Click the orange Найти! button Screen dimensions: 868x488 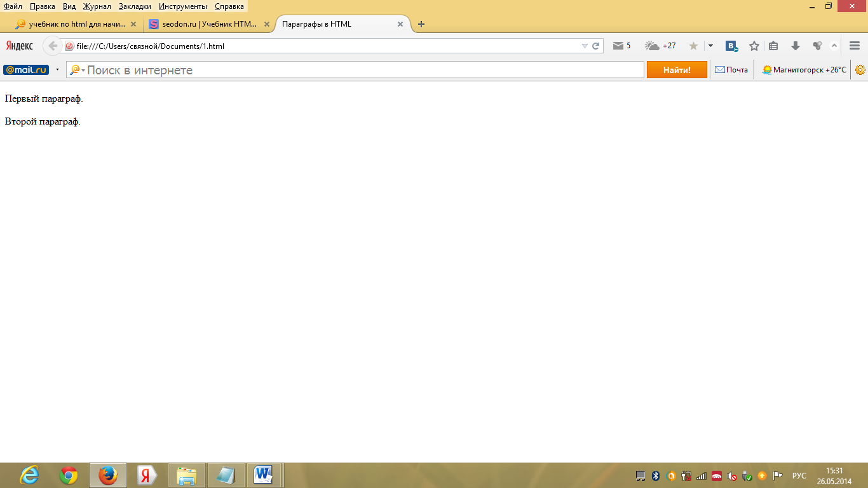tap(677, 70)
